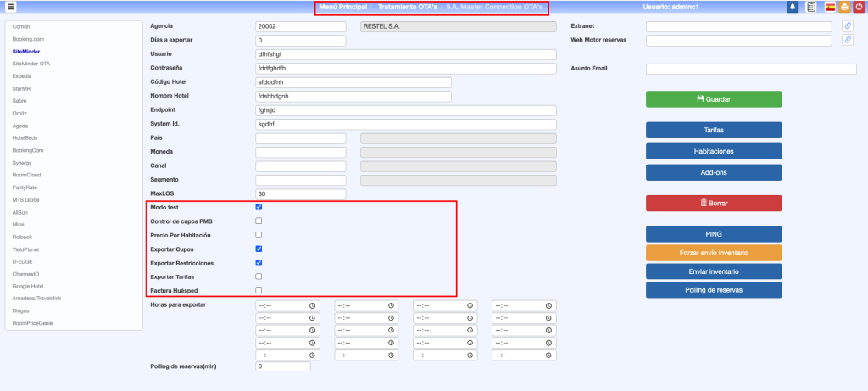Click the orange printer icon
Image resolution: width=868 pixels, height=391 pixels.
pyautogui.click(x=844, y=7)
